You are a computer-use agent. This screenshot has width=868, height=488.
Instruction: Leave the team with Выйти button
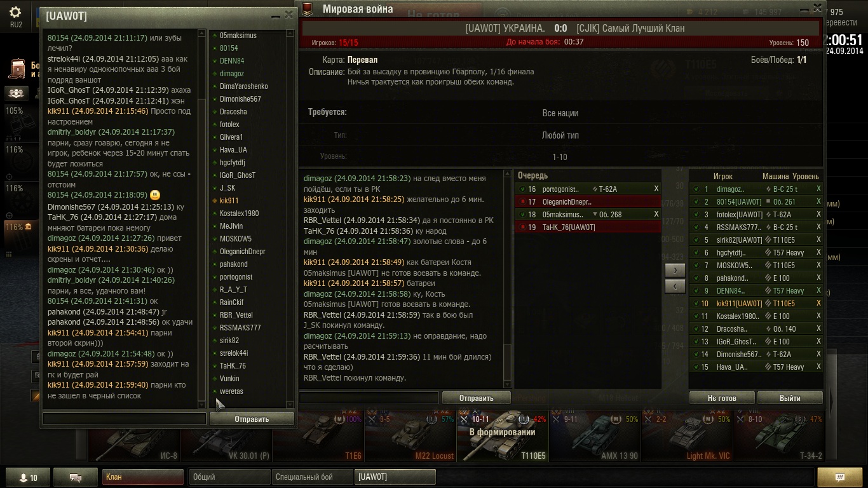point(790,398)
